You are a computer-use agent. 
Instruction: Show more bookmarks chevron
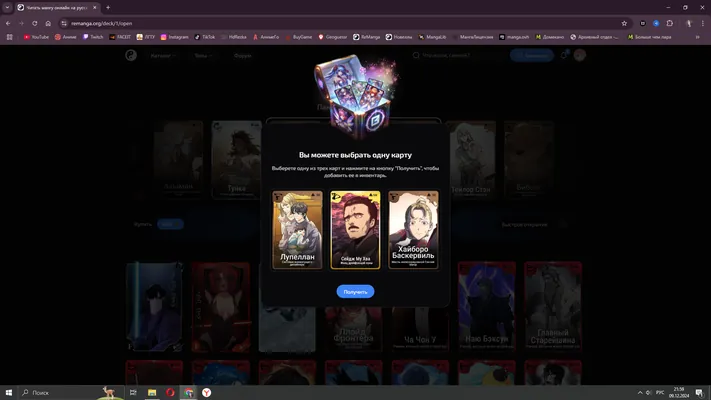697,37
